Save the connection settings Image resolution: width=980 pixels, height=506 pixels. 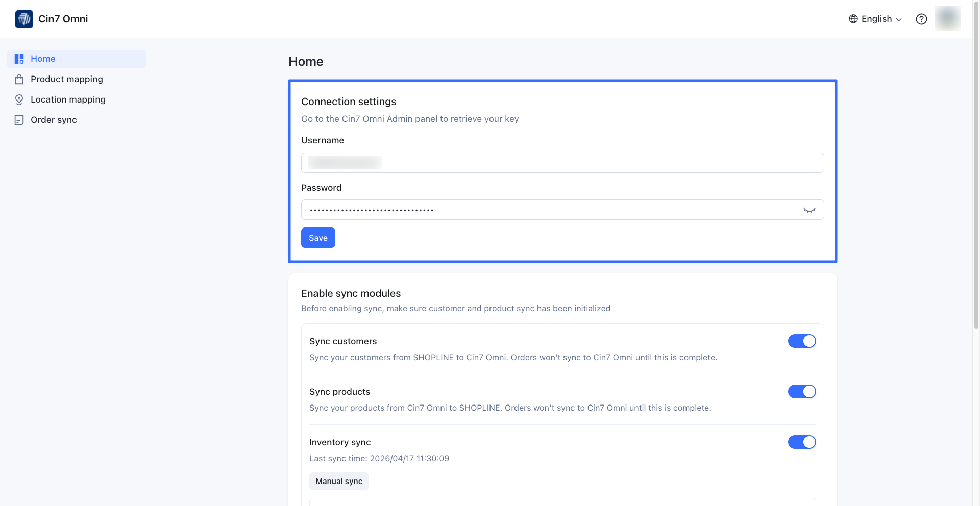318,238
